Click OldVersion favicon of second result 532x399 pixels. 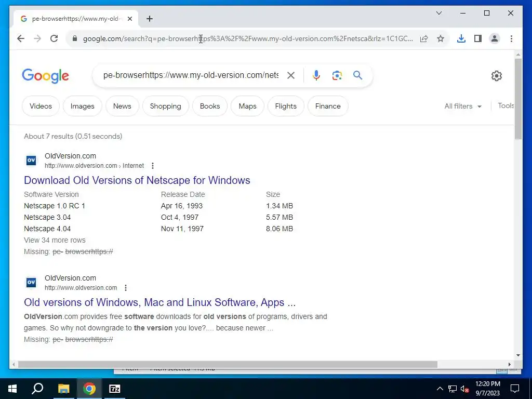click(x=31, y=282)
